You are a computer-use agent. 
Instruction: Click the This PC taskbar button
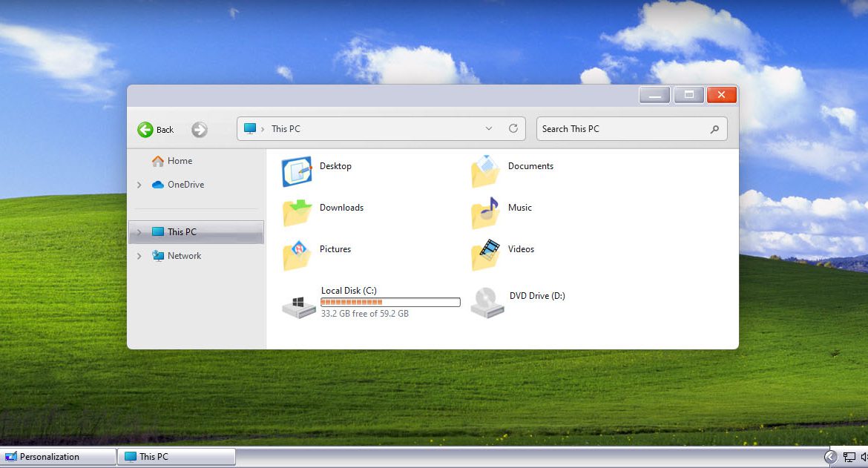[177, 457]
